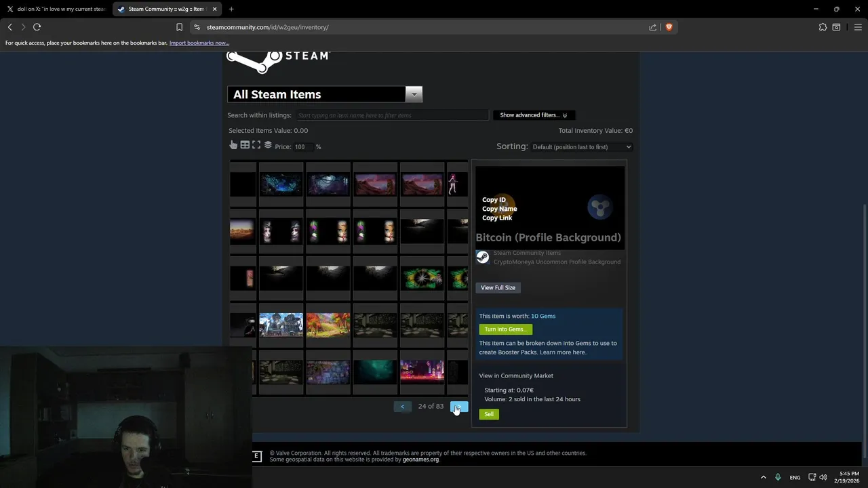
Task: Click the search within listings field
Action: [x=391, y=115]
